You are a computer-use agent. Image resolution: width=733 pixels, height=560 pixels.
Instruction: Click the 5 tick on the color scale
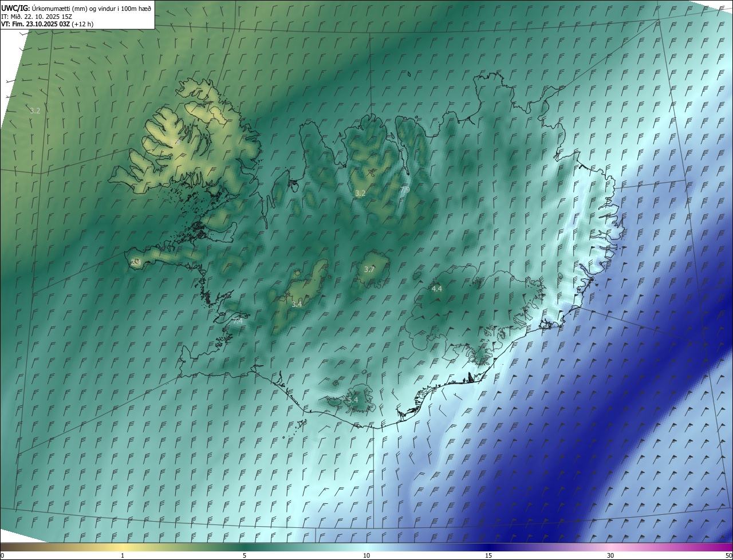[245, 555]
